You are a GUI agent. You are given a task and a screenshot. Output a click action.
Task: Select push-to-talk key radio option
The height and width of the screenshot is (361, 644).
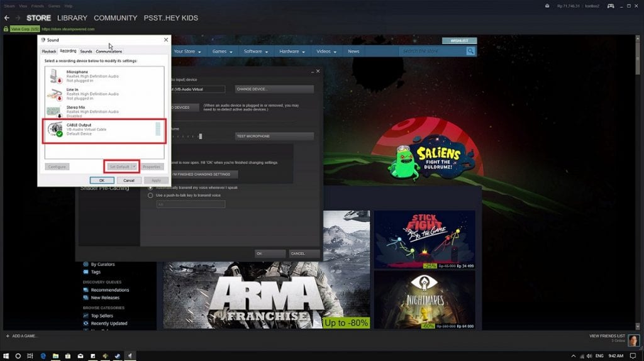(150, 196)
